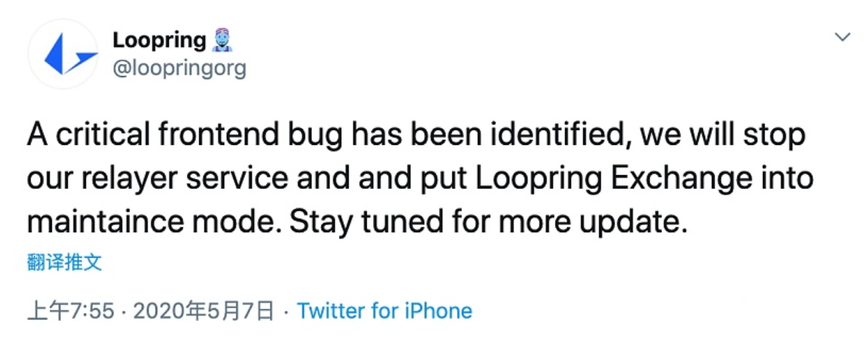Click the 2020年5月7日 date
Image resolution: width=868 pixels, height=343 pixels.
coord(203,311)
